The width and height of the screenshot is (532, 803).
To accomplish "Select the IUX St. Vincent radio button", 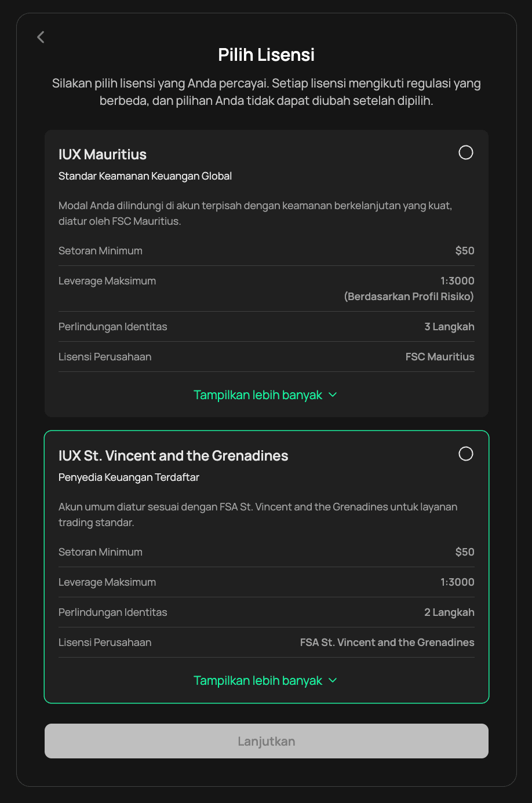I will (466, 454).
